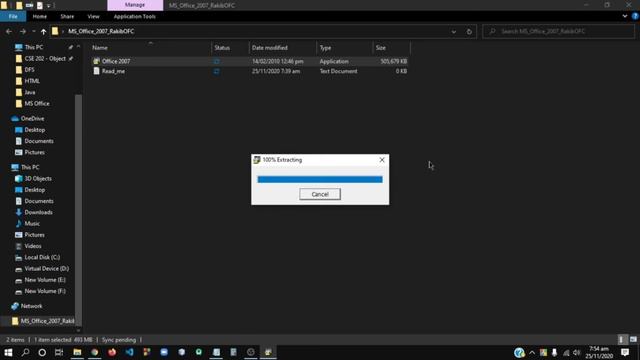Open Cortana from the taskbar

click(x=42, y=352)
